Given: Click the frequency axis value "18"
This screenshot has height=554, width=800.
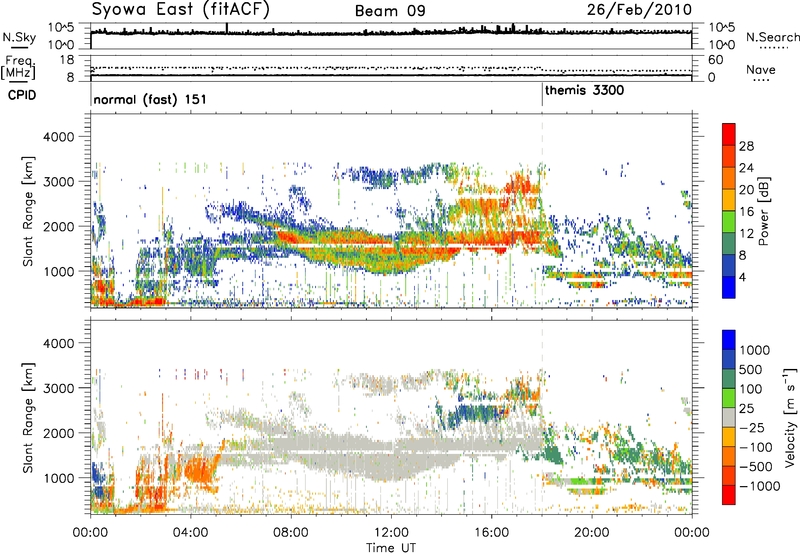Looking at the screenshot, I should pos(67,60).
